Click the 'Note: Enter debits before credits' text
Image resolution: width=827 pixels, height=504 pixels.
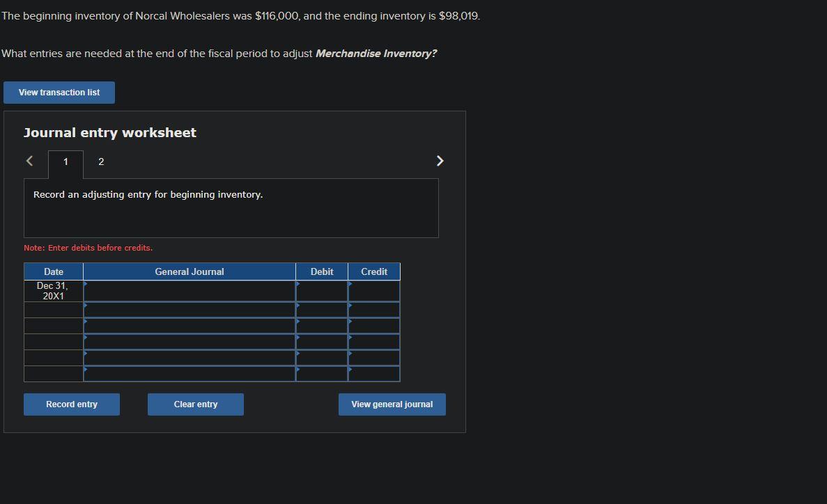tap(88, 248)
